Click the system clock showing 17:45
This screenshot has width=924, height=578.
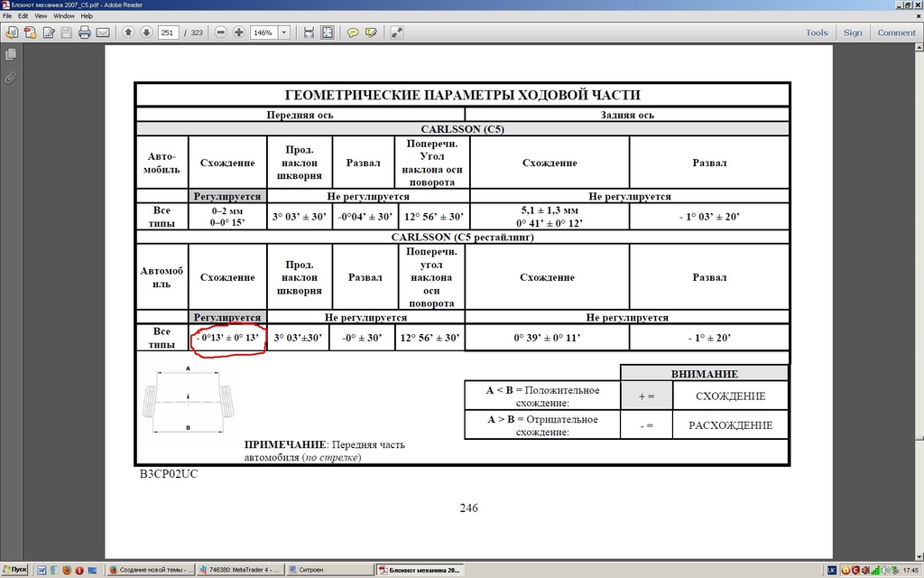[x=910, y=571]
